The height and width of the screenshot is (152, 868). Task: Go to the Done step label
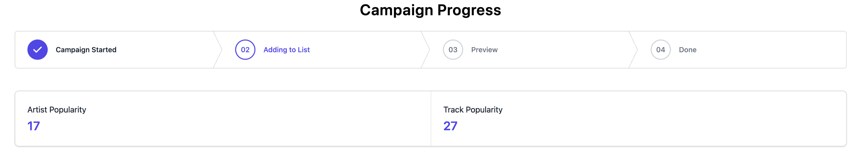click(x=687, y=50)
